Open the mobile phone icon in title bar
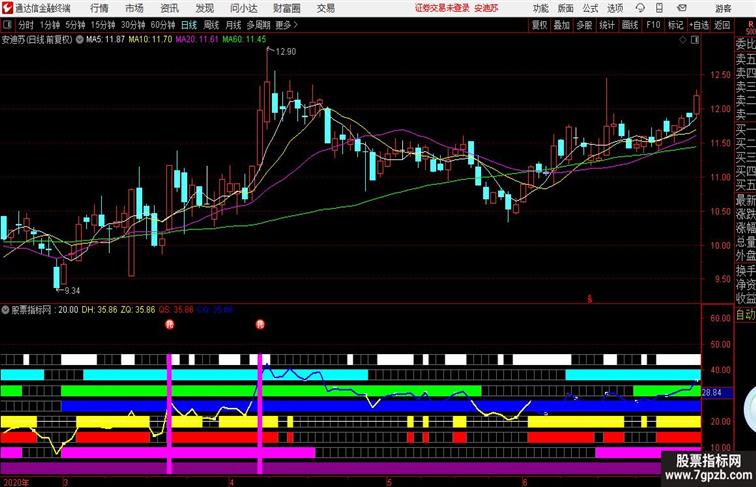Viewport: 756px width, 487px height. (660, 8)
